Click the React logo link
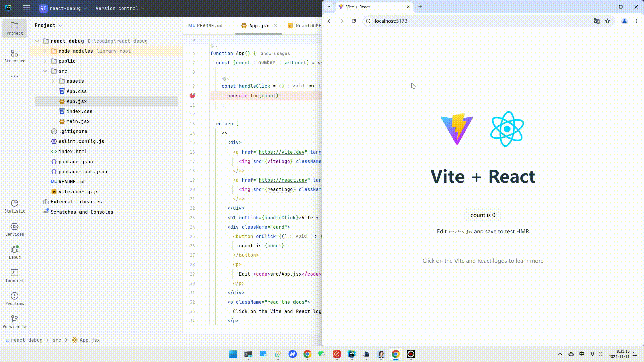Screen dimensions: 644x362 [x=507, y=129]
